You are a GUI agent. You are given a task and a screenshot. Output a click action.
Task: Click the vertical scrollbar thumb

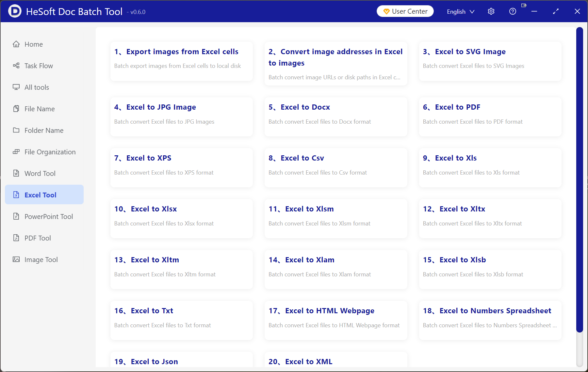pos(580,179)
